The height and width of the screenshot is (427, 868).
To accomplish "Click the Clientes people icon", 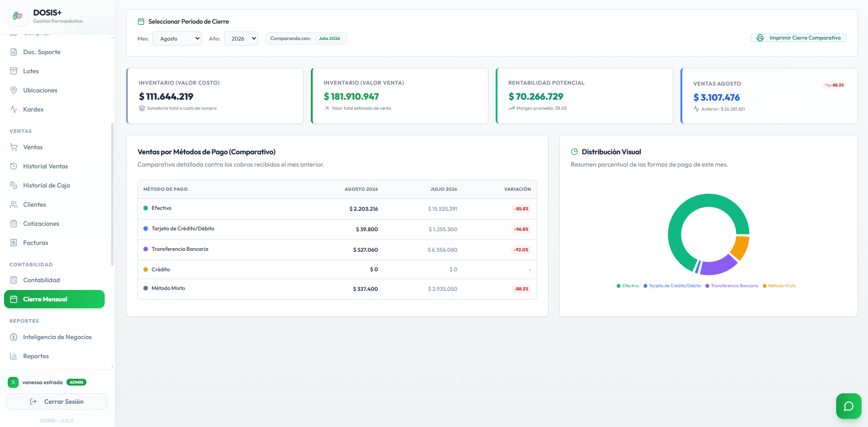I will [14, 204].
